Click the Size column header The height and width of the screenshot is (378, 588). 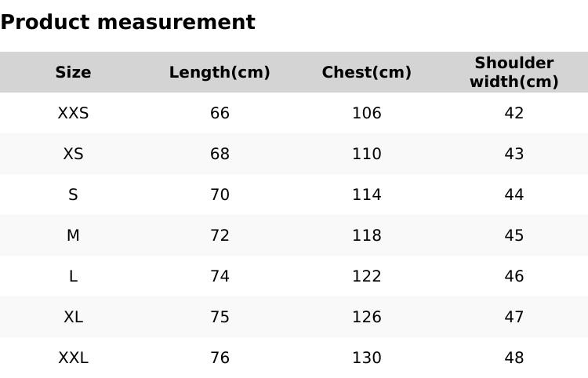click(x=73, y=72)
